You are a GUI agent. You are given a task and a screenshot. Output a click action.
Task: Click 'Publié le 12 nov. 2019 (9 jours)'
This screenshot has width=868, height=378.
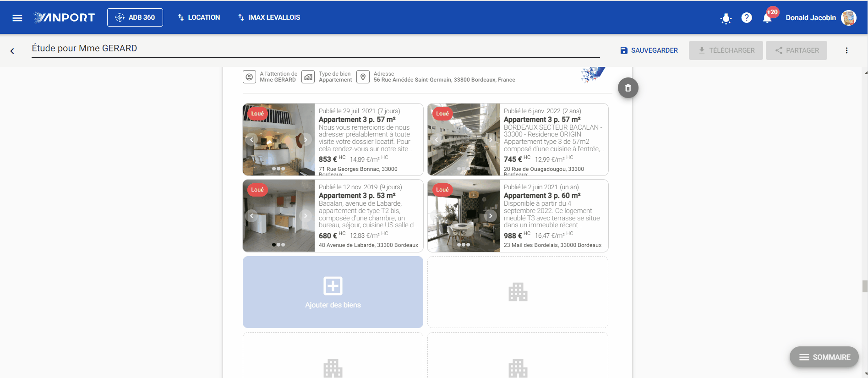(x=360, y=187)
